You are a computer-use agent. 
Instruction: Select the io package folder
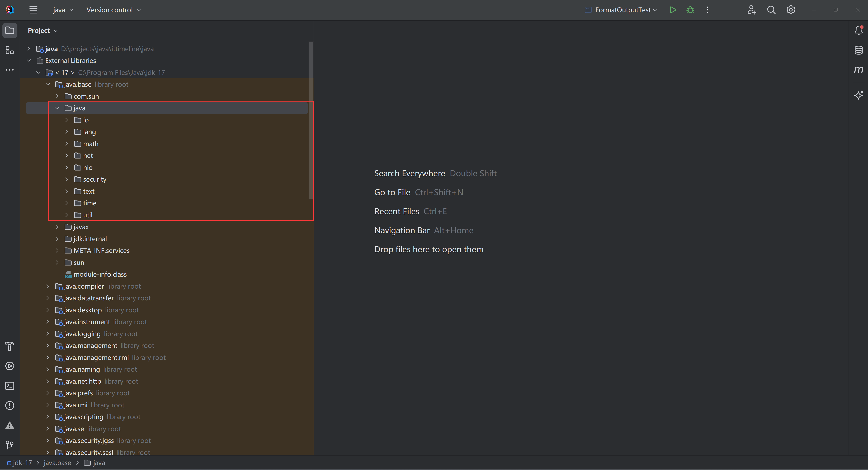coord(81,120)
